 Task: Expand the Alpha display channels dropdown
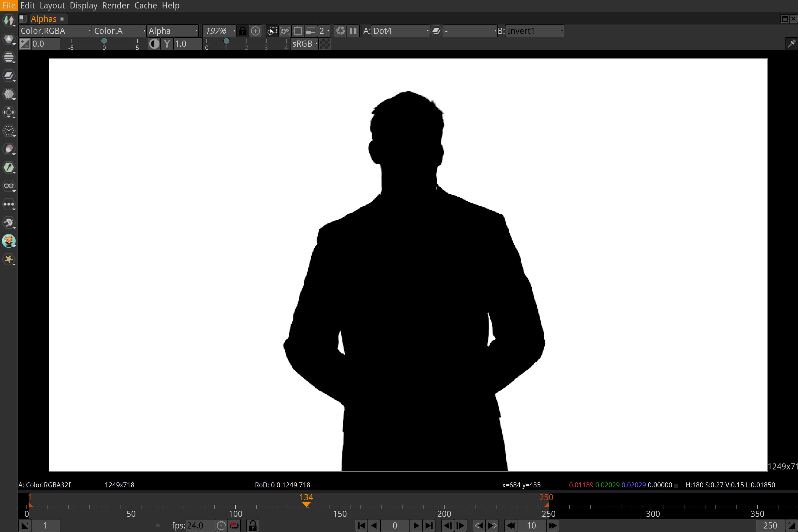[172, 31]
